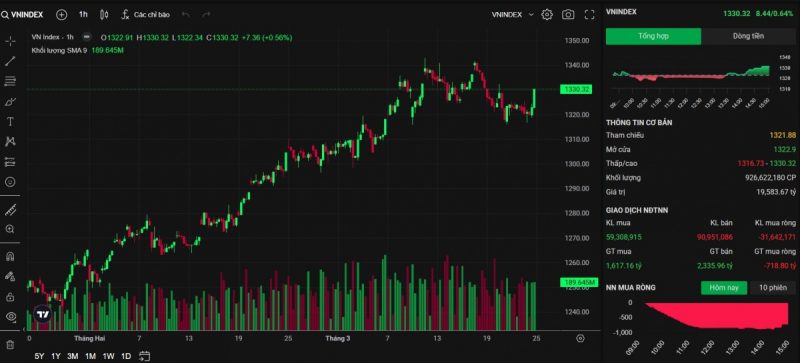
Task: Click the KL mua value 59,308,915
Action: click(624, 237)
